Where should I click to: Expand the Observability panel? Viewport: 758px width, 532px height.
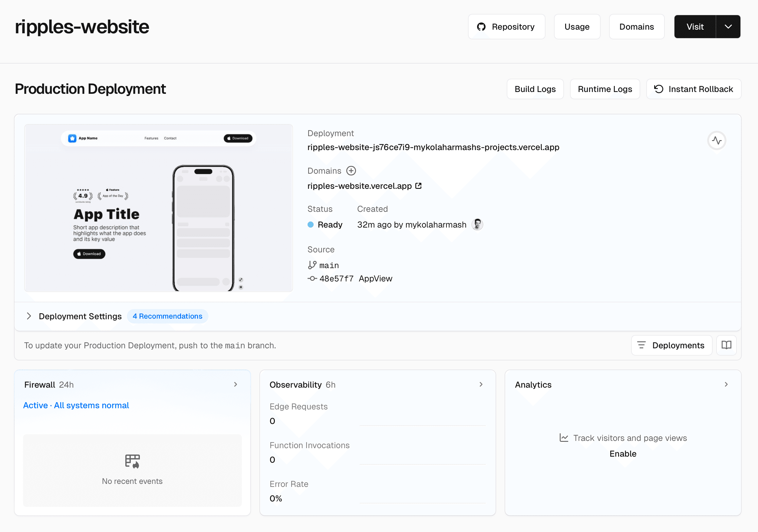pyautogui.click(x=481, y=385)
